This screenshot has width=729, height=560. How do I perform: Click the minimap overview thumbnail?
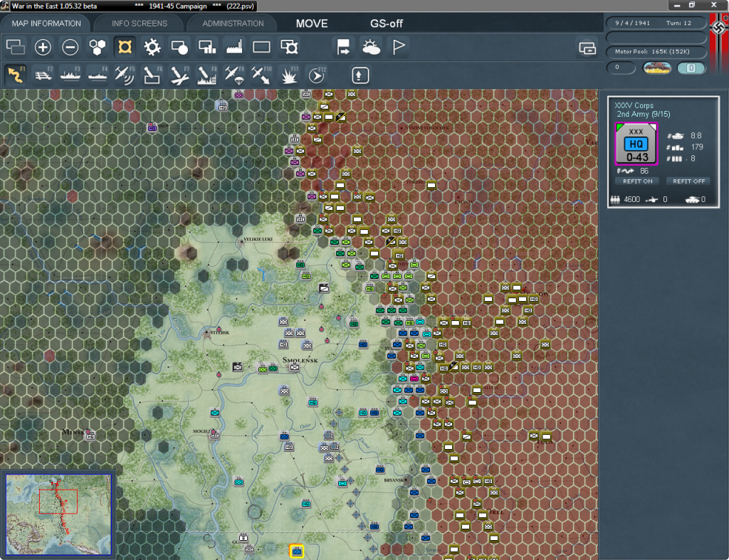(58, 514)
